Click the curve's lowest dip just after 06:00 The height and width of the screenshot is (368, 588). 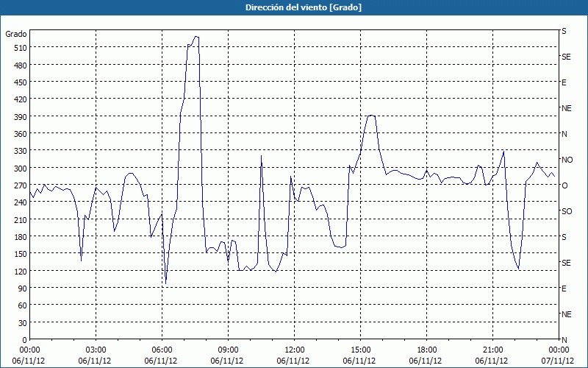(x=166, y=283)
